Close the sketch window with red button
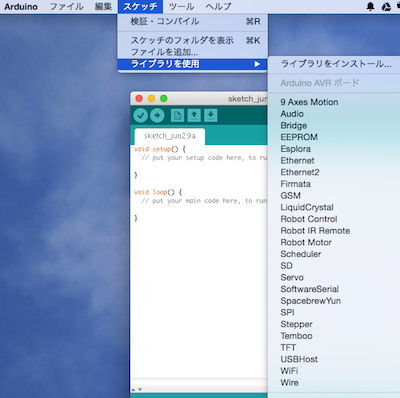Viewport: 400px width, 398px height. click(x=139, y=98)
